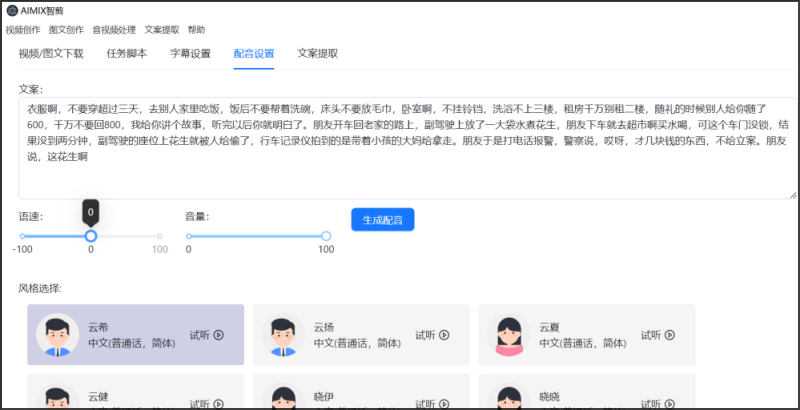Click the 语速 speed slider handle
800x410 pixels.
coord(91,236)
